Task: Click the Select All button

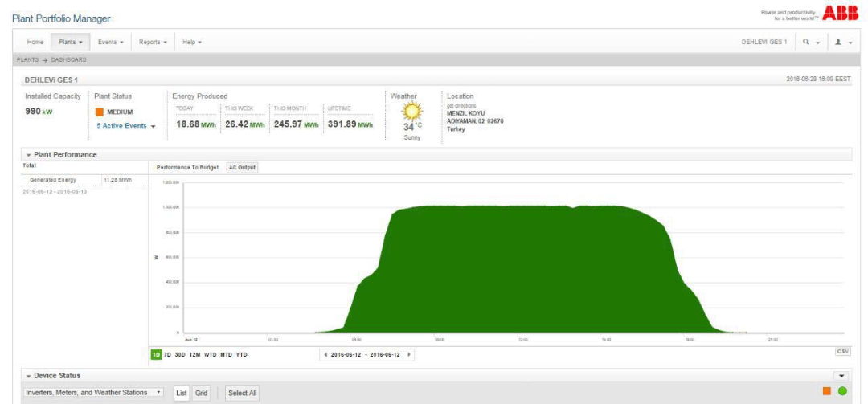Action: (242, 393)
